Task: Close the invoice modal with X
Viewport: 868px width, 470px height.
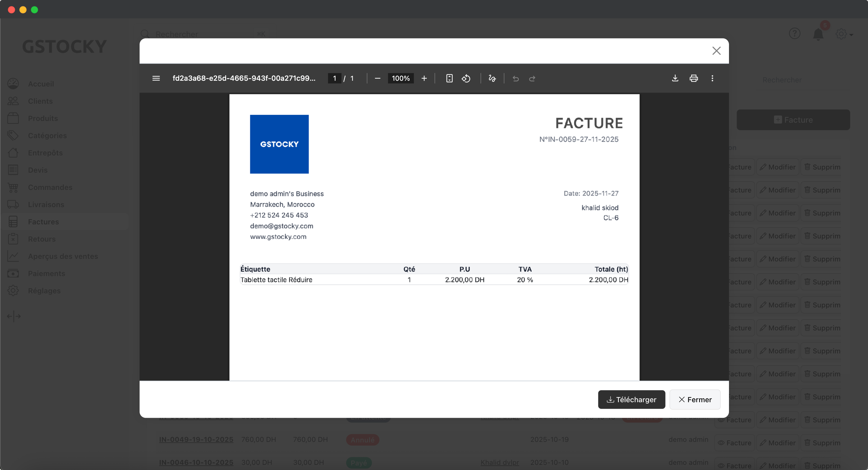Action: (x=716, y=51)
